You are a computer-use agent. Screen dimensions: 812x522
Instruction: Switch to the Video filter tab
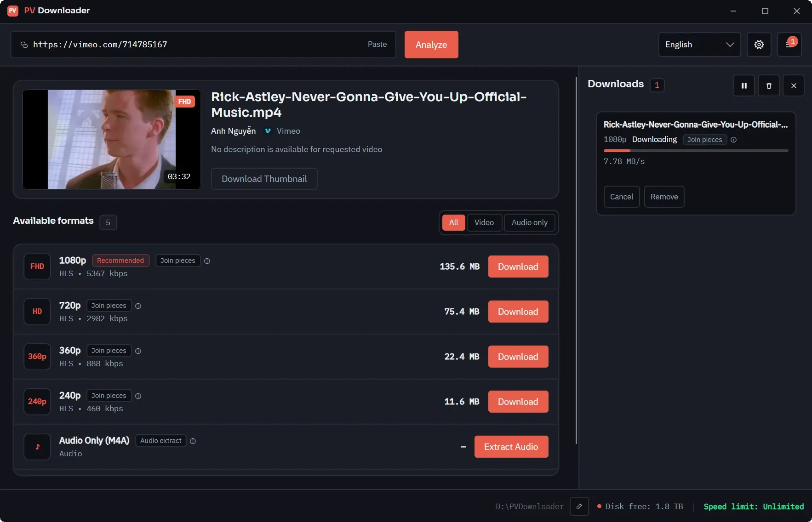pyautogui.click(x=484, y=222)
